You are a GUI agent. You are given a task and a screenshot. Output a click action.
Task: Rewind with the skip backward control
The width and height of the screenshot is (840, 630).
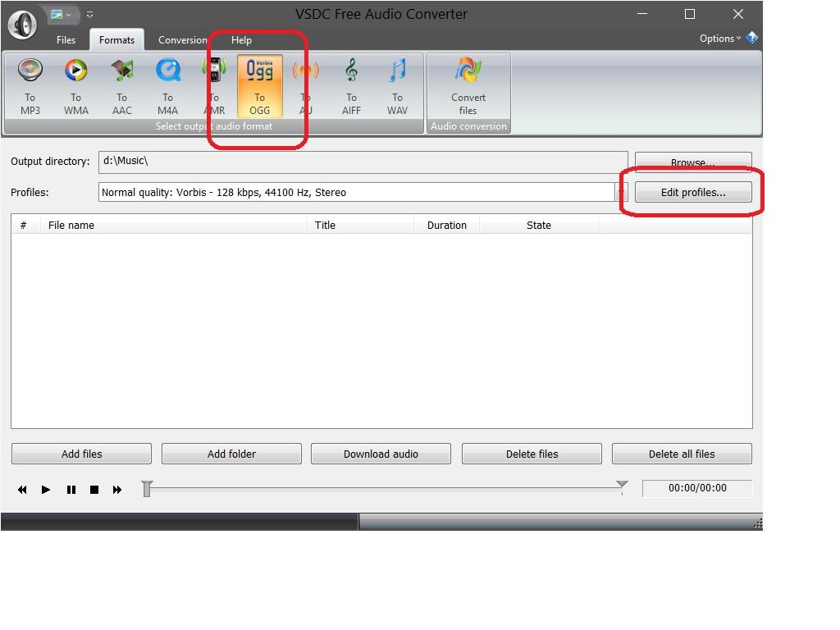tap(22, 490)
